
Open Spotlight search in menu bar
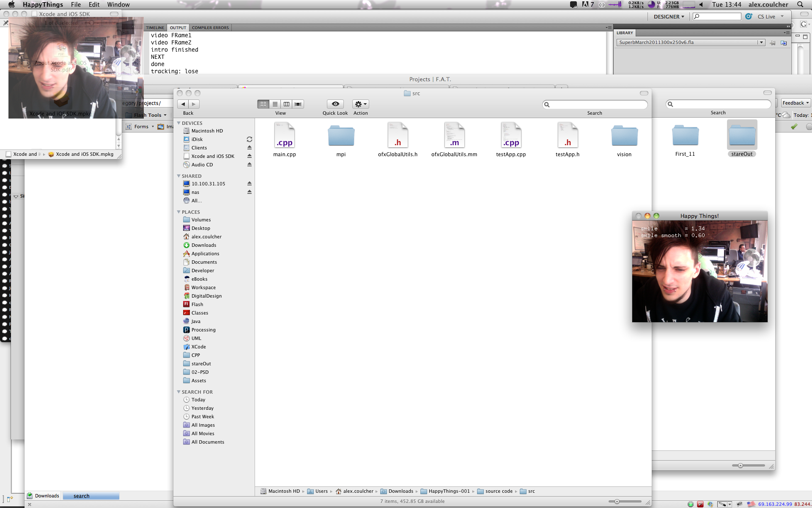click(800, 5)
